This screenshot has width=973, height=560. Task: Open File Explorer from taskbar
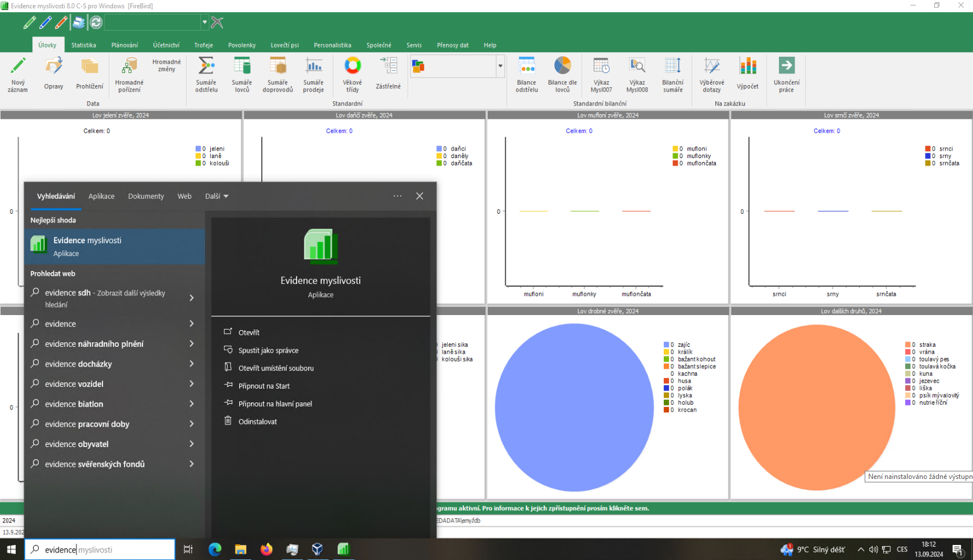click(240, 550)
